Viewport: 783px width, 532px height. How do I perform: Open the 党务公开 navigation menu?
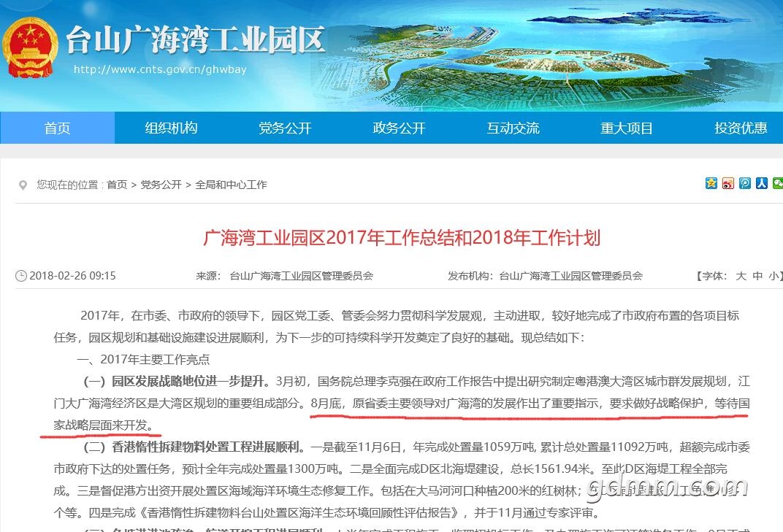(285, 128)
